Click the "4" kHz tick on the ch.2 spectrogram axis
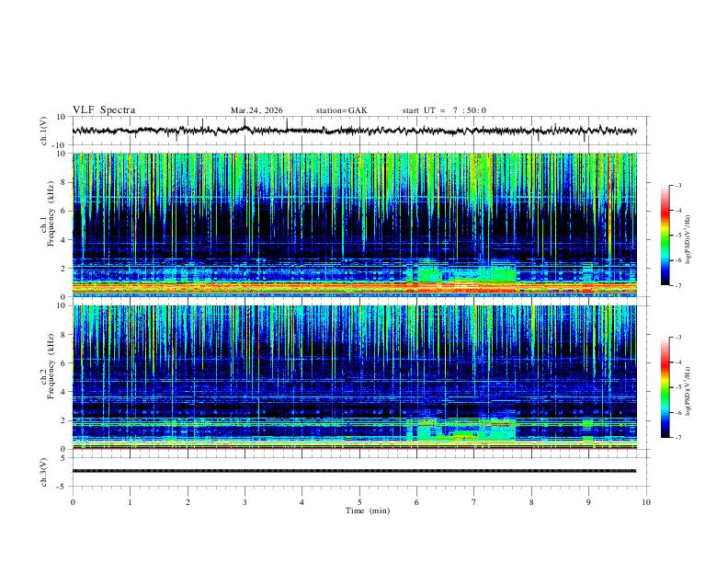728x563 pixels. [x=64, y=392]
